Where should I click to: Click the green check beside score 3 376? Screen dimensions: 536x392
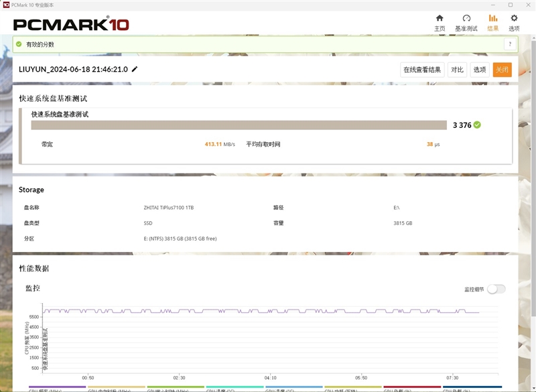tap(477, 125)
